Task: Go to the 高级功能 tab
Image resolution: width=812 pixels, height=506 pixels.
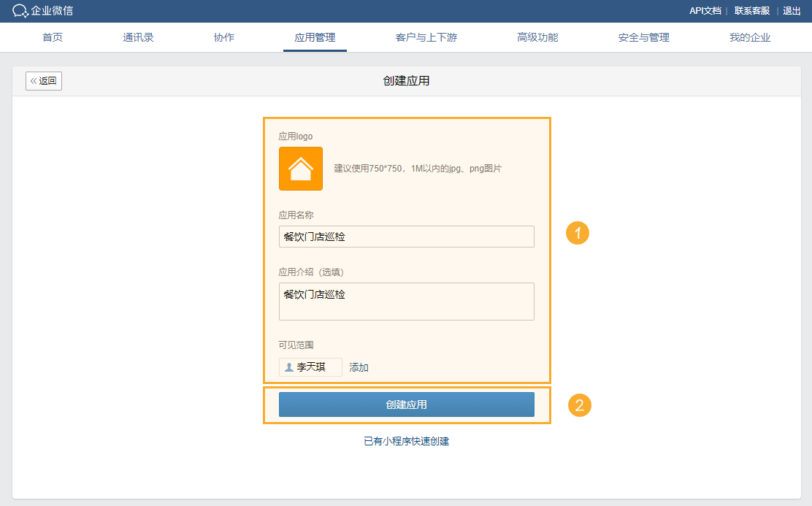Action: (x=537, y=37)
